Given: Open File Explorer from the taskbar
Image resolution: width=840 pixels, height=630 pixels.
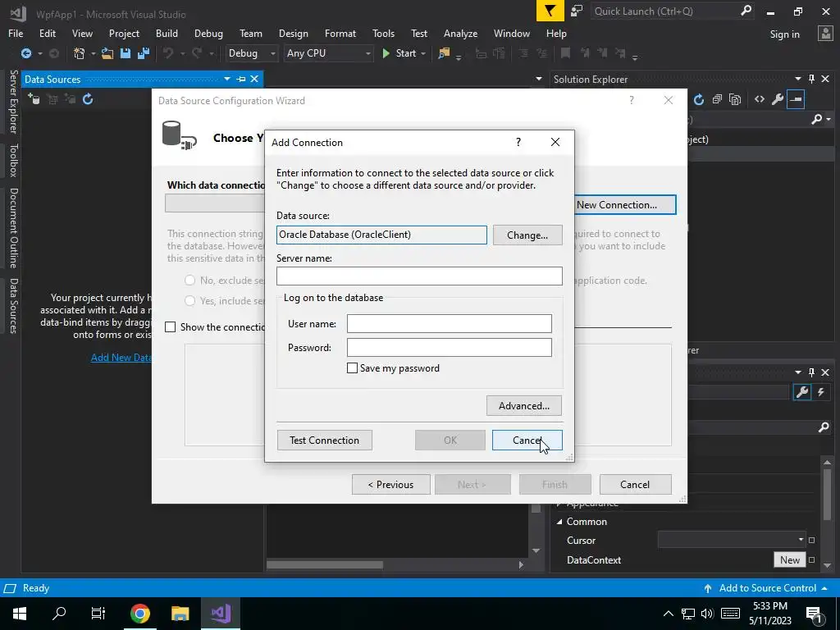Looking at the screenshot, I should click(x=180, y=614).
